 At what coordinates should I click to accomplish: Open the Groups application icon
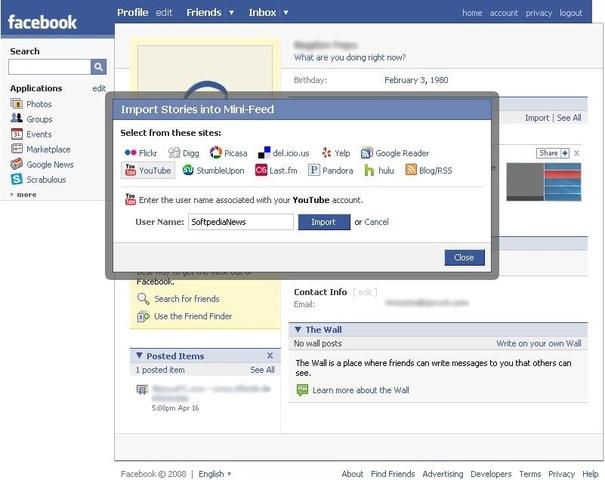pyautogui.click(x=17, y=118)
